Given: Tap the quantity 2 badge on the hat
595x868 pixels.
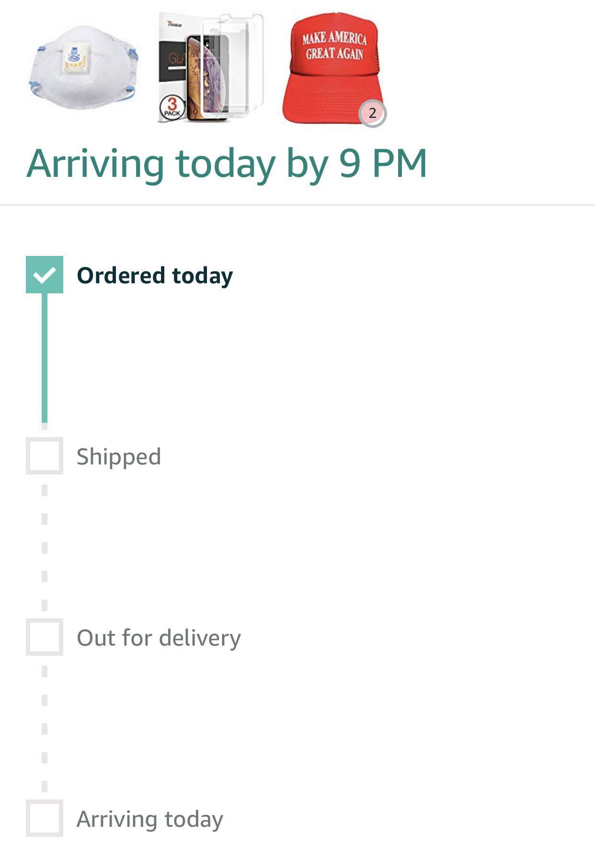Looking at the screenshot, I should click(372, 114).
